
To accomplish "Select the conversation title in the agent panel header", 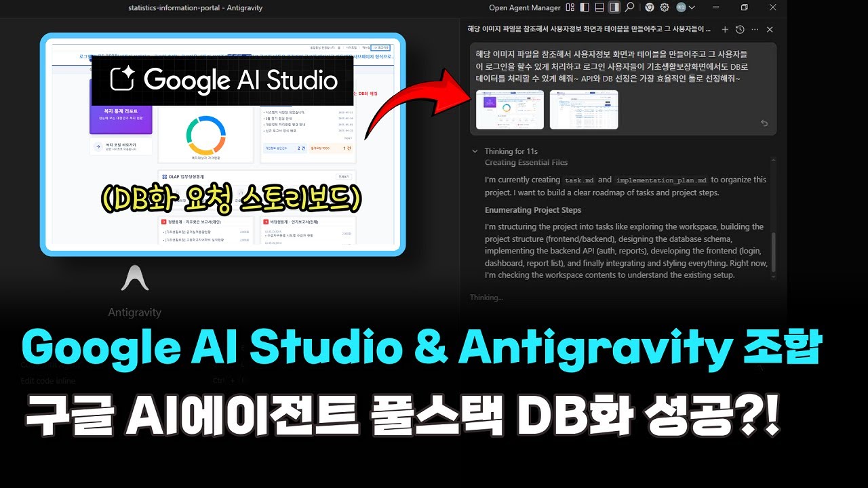I will [x=589, y=29].
